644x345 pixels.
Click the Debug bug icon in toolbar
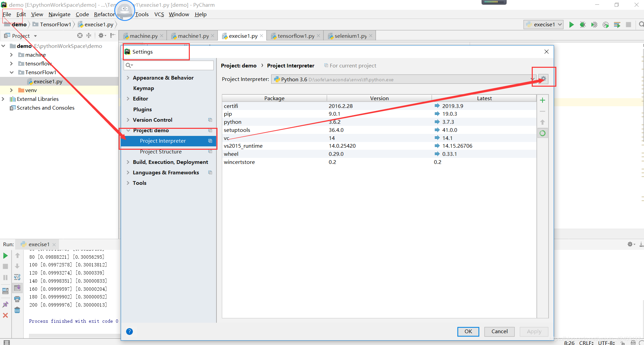coord(583,25)
